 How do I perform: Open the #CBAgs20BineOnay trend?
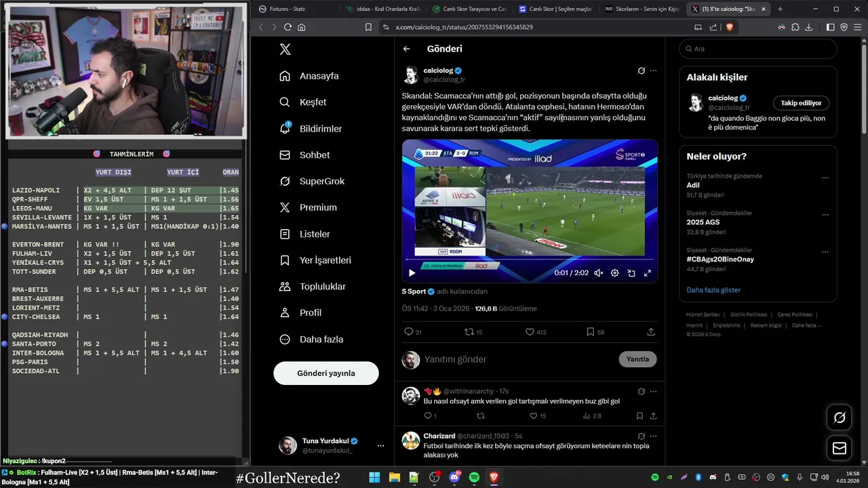[x=720, y=259]
